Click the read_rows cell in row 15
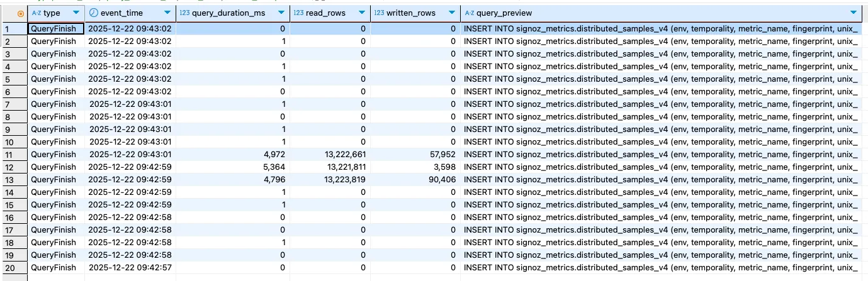 [330, 204]
